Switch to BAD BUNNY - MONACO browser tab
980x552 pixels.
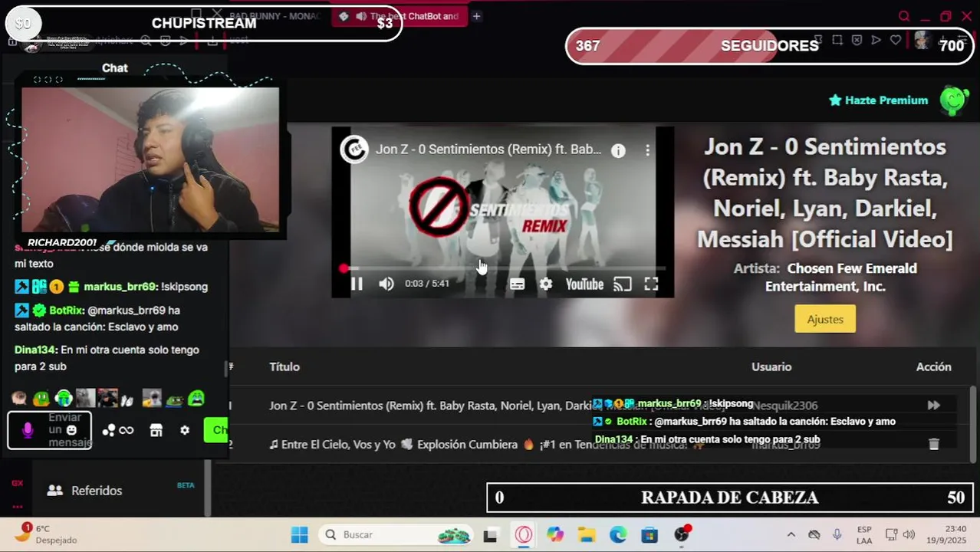coord(273,16)
